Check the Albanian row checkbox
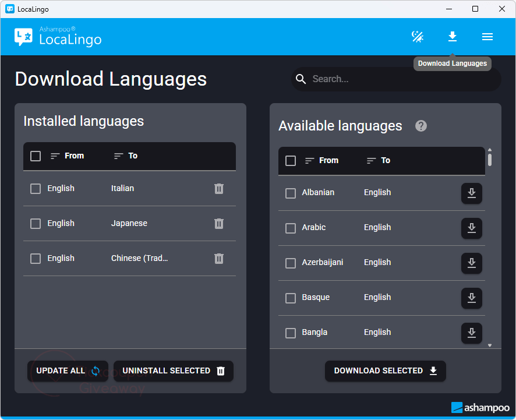Screen dimensions: 516x420 (291, 193)
